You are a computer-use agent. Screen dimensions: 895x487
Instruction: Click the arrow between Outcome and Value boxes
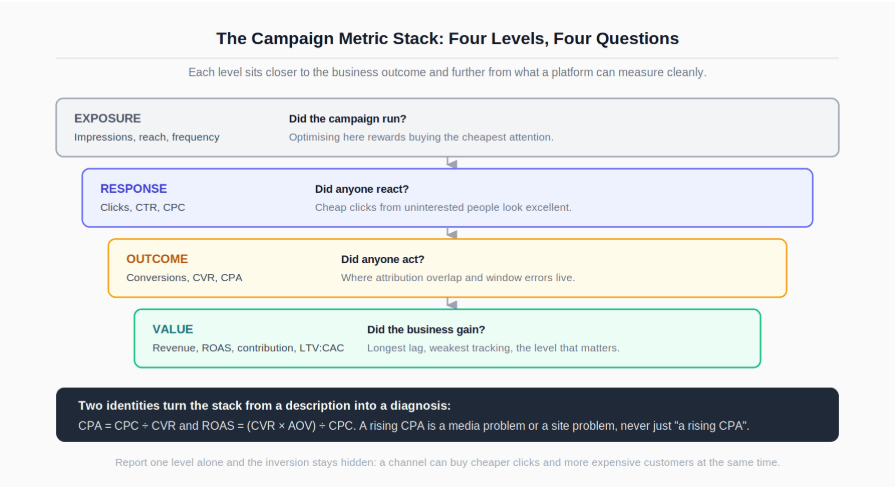(451, 303)
